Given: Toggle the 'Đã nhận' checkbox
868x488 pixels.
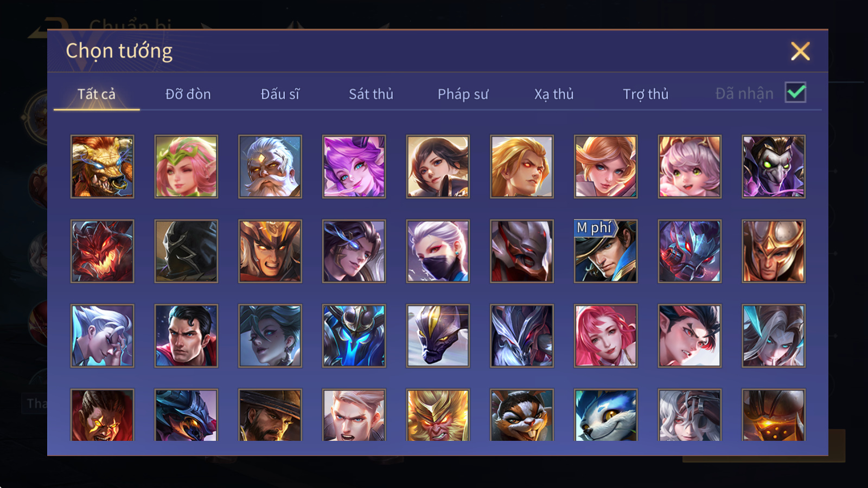Looking at the screenshot, I should tap(795, 93).
